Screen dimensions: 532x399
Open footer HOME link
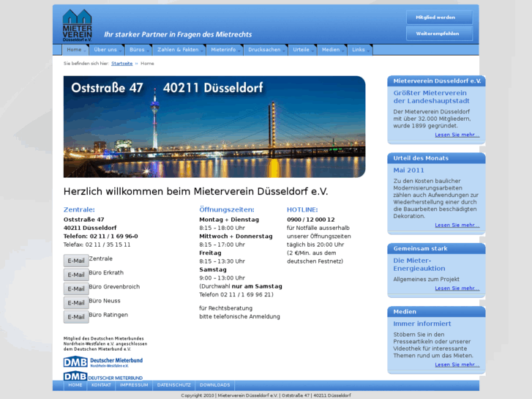tap(75, 385)
